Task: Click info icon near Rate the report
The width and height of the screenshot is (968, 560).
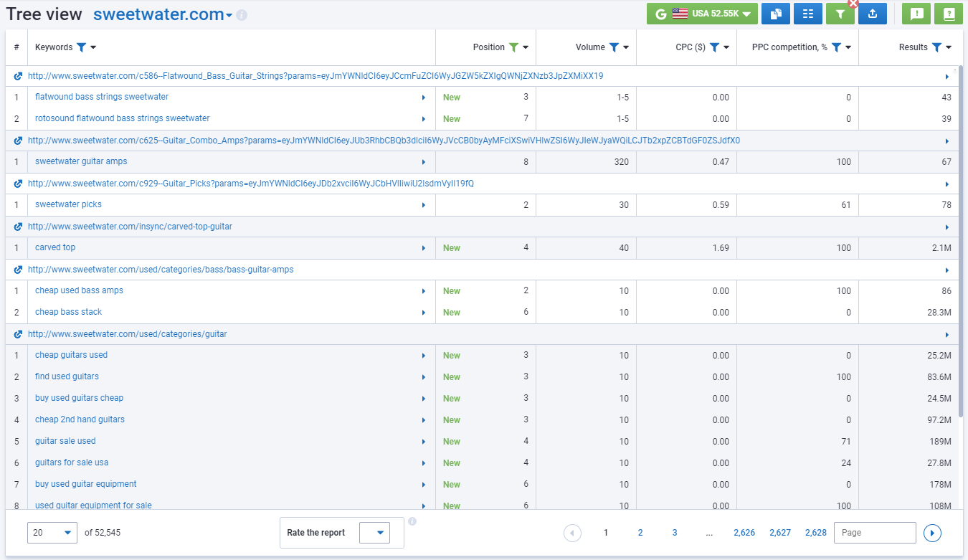Action: [412, 521]
